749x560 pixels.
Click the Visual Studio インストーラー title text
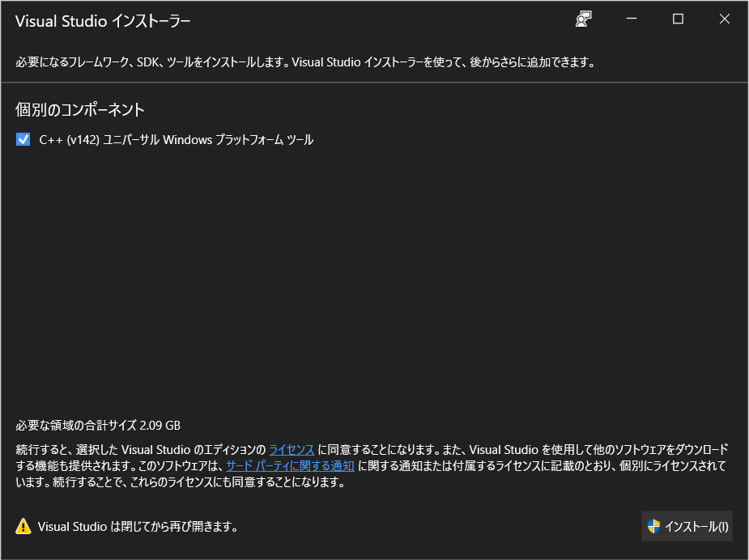click(x=103, y=21)
